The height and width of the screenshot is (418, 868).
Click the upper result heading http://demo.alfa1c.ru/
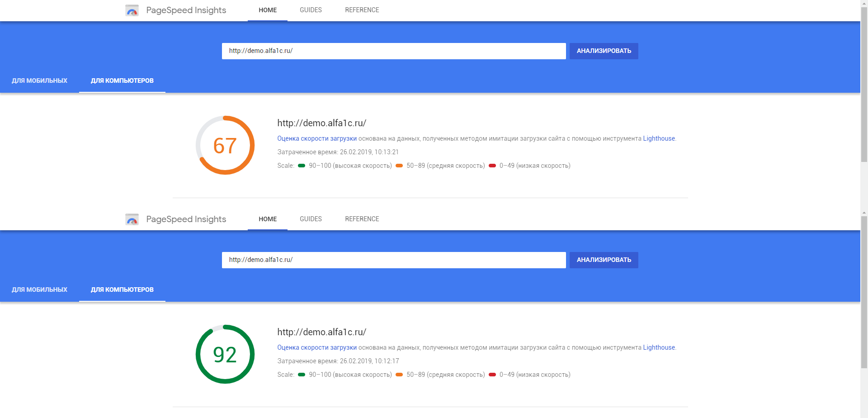pos(321,123)
